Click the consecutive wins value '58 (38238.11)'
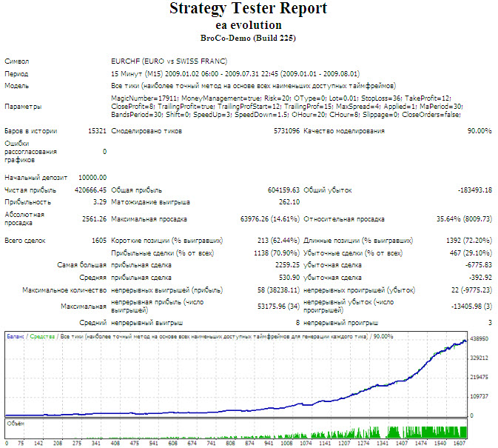Image resolution: width=498 pixels, height=448 pixels. [278, 290]
